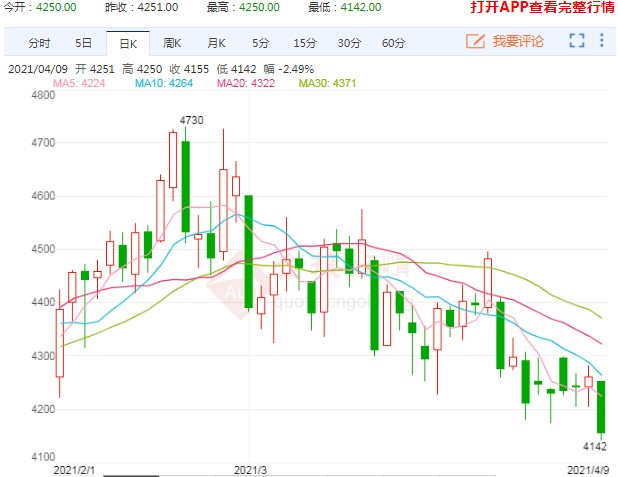Click the 2021/2/1 date axis label
This screenshot has width=618, height=477.
coord(74,470)
